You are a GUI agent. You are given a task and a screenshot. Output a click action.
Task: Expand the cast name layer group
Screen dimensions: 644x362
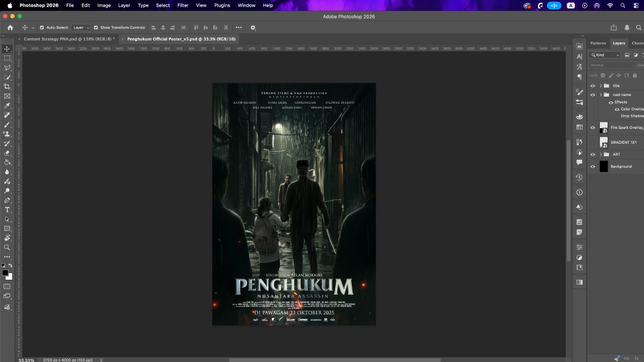(x=601, y=95)
